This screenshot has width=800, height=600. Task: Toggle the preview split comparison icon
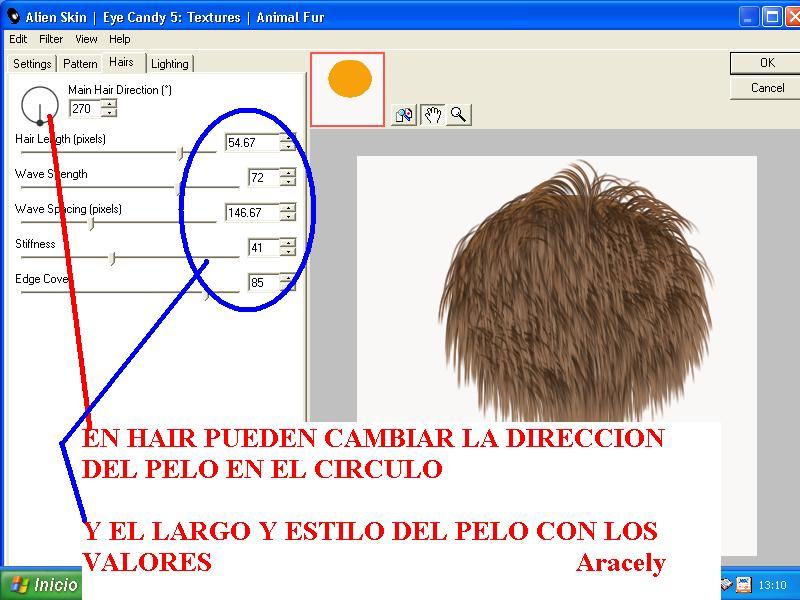click(404, 115)
